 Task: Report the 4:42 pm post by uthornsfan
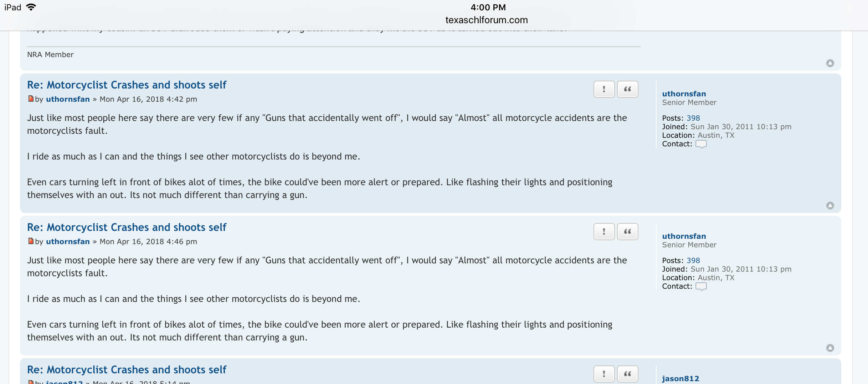point(604,89)
